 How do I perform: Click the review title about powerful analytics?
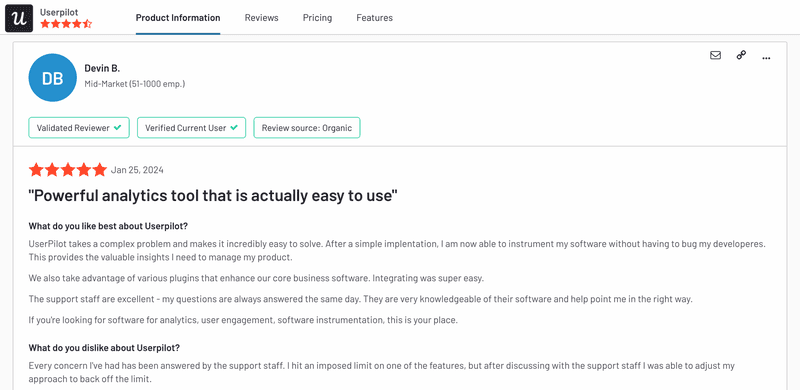click(213, 196)
